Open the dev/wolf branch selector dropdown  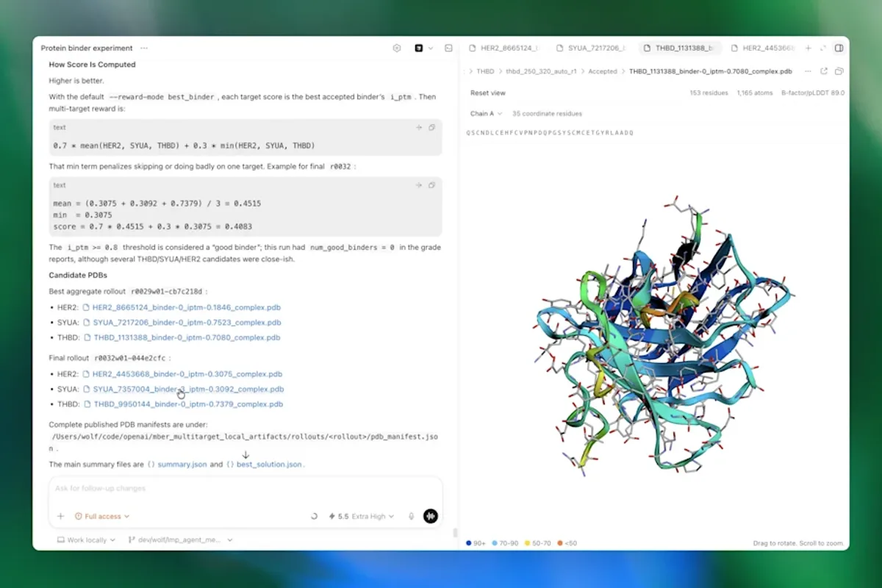point(181,540)
